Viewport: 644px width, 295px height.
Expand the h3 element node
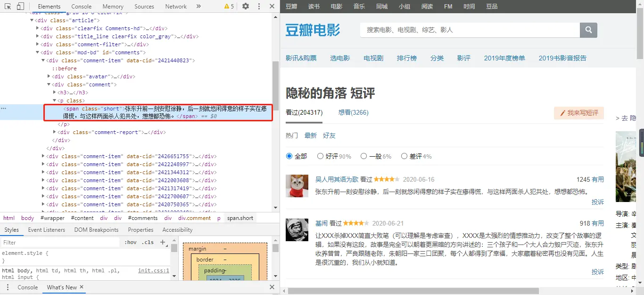click(x=55, y=93)
